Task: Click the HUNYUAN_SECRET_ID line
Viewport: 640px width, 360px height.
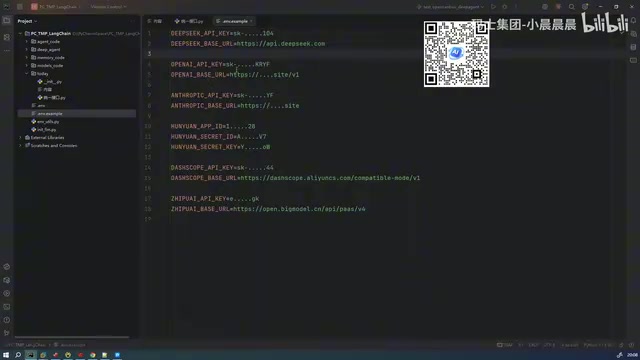Action: pyautogui.click(x=218, y=137)
